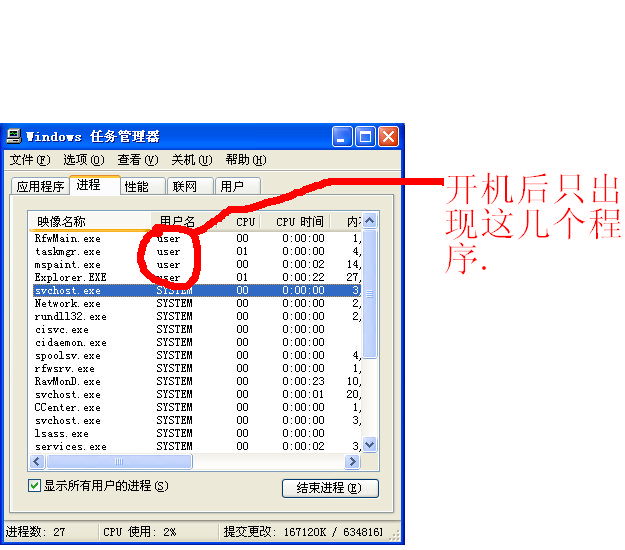Select the Network.exe process row

point(197,304)
